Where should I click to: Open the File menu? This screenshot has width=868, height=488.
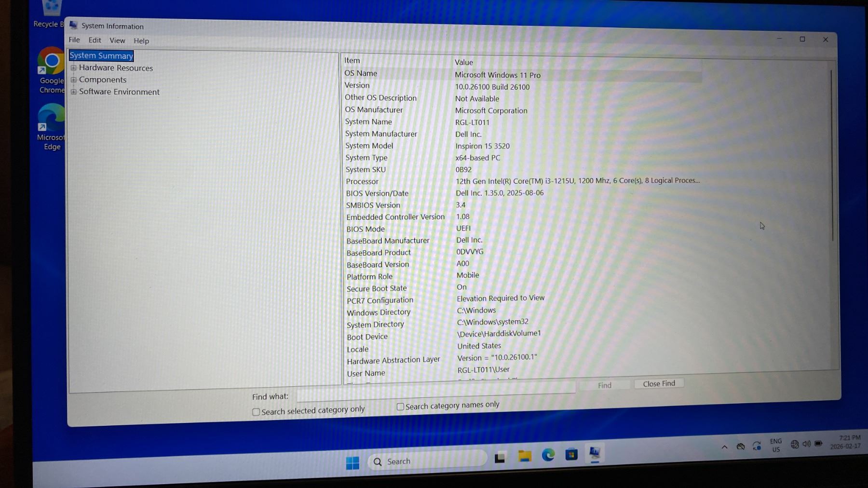coord(74,40)
